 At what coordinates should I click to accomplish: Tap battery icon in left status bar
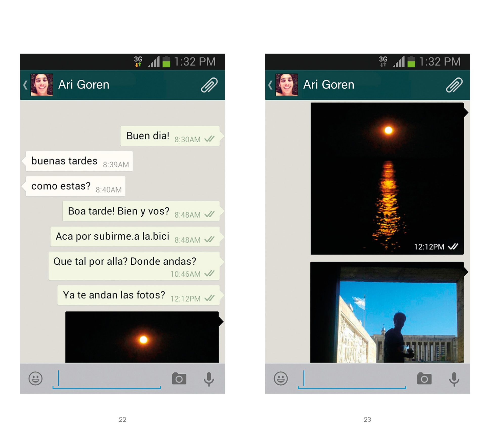click(166, 61)
